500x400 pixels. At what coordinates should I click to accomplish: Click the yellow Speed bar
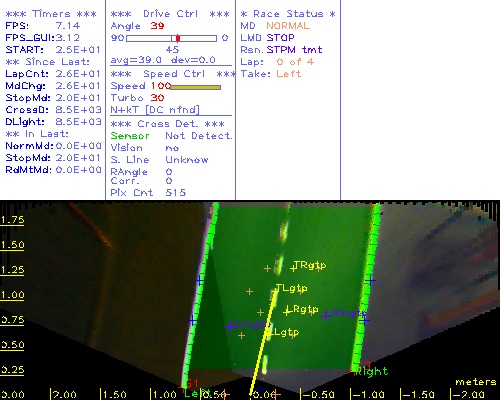coord(196,87)
